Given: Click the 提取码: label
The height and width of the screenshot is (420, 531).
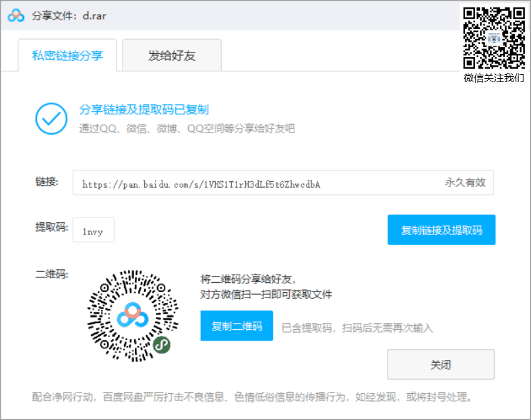Looking at the screenshot, I should [52, 227].
